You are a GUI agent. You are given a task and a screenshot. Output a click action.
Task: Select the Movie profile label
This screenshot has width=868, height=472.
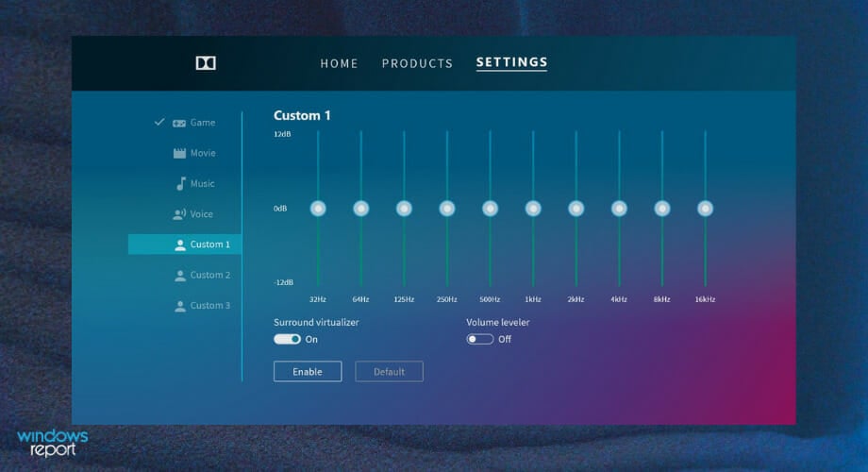point(203,153)
